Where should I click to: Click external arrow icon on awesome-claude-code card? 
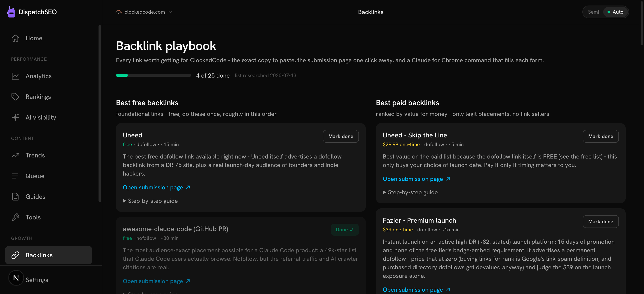[x=188, y=281]
